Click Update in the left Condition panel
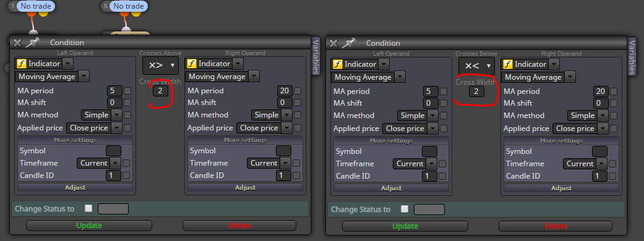644x241 pixels. point(89,226)
